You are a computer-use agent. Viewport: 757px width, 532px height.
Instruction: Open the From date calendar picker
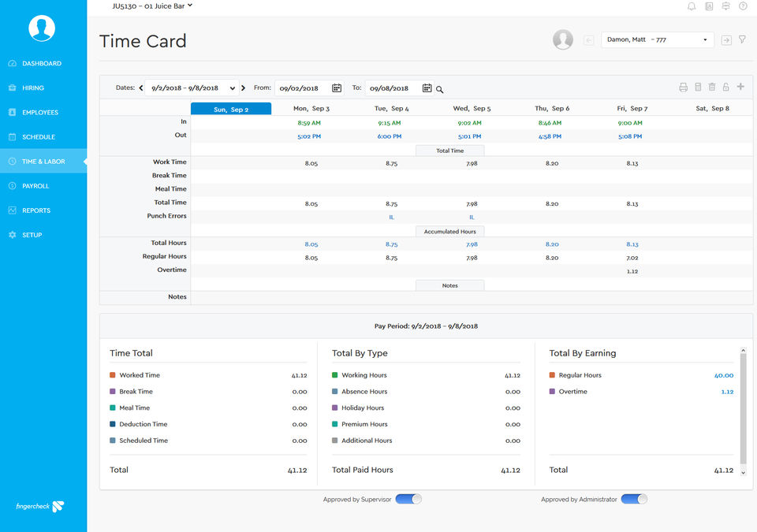(x=337, y=87)
